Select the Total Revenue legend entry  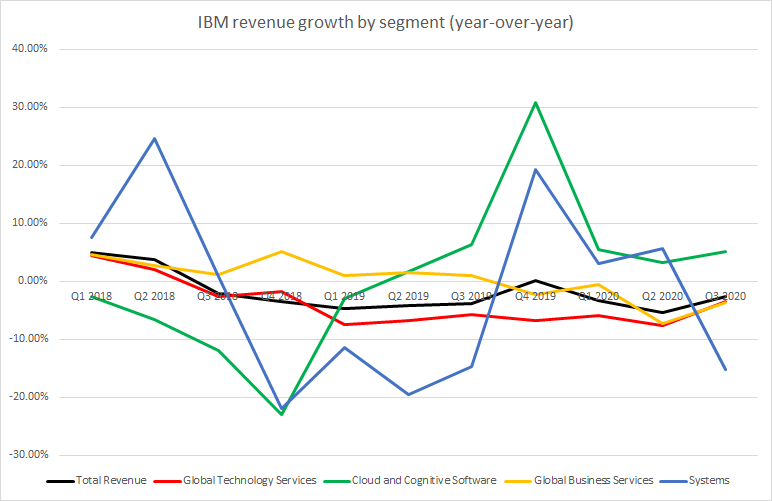97,480
